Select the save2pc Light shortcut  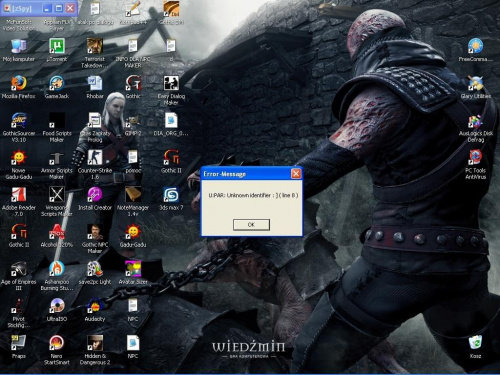[95, 269]
